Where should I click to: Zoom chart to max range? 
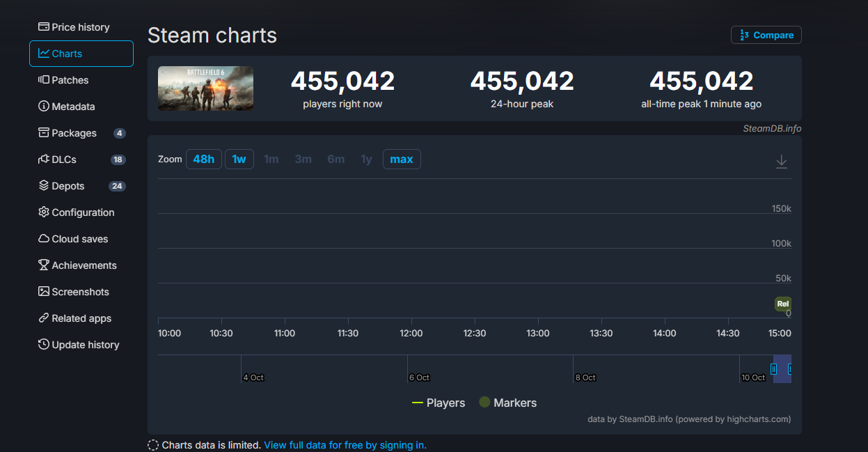pyautogui.click(x=401, y=159)
